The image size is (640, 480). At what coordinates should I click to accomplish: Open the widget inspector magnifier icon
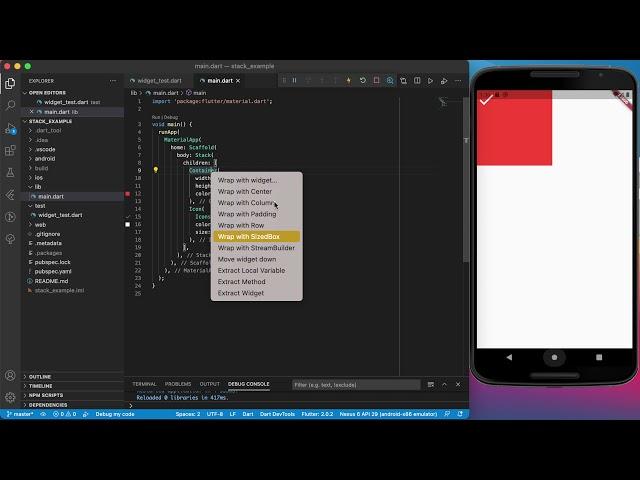tap(390, 81)
